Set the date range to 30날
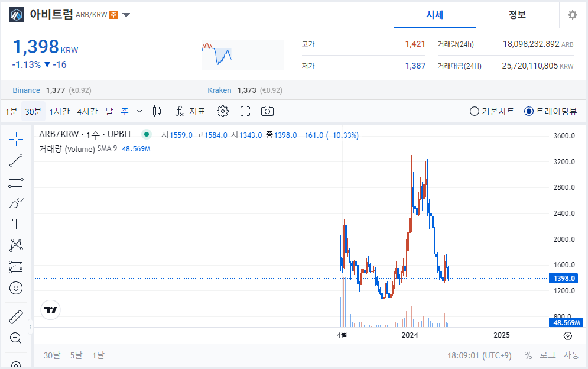This screenshot has height=369, width=588. (x=52, y=355)
